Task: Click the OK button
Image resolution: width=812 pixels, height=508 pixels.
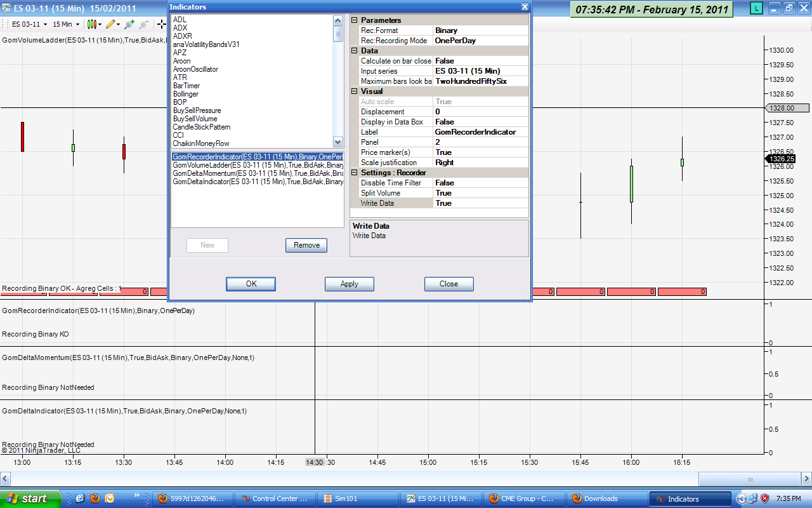Action: [251, 284]
